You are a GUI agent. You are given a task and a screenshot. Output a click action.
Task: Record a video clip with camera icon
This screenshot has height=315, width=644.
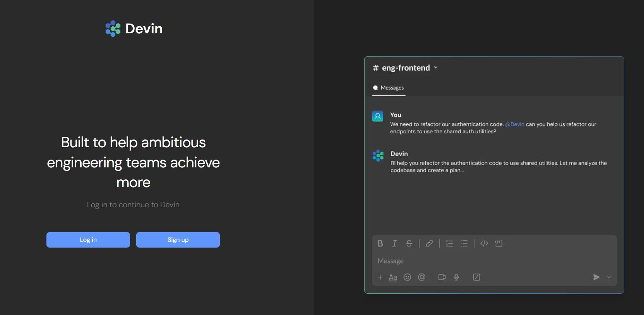442,277
